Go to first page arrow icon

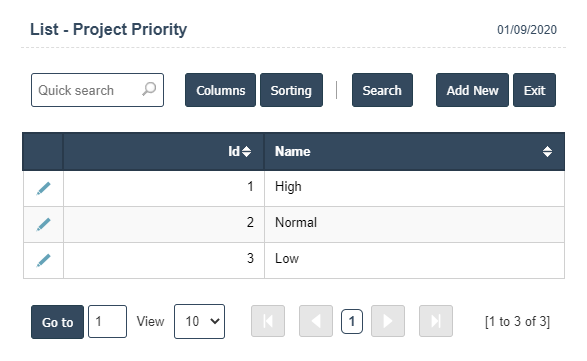click(x=268, y=321)
